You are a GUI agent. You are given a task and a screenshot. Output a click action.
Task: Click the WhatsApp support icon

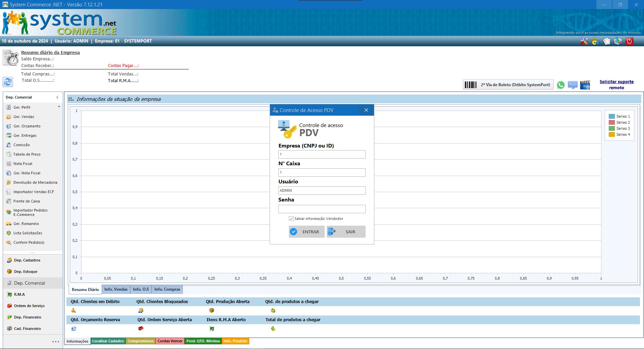point(560,85)
